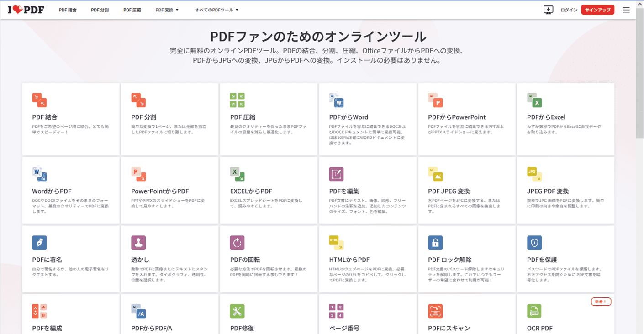Click the HTMLからPDF icon
Image resolution: width=644 pixels, height=334 pixels.
click(x=336, y=243)
